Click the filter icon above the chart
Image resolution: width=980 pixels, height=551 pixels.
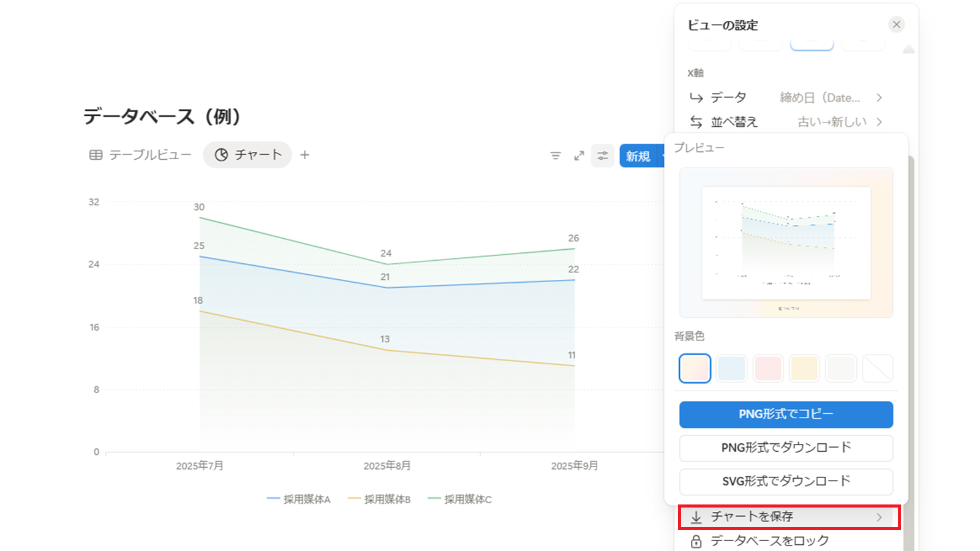click(556, 156)
